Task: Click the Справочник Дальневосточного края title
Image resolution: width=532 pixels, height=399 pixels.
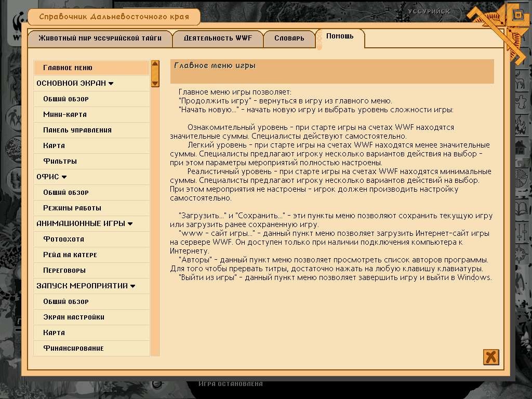Action: point(114,17)
